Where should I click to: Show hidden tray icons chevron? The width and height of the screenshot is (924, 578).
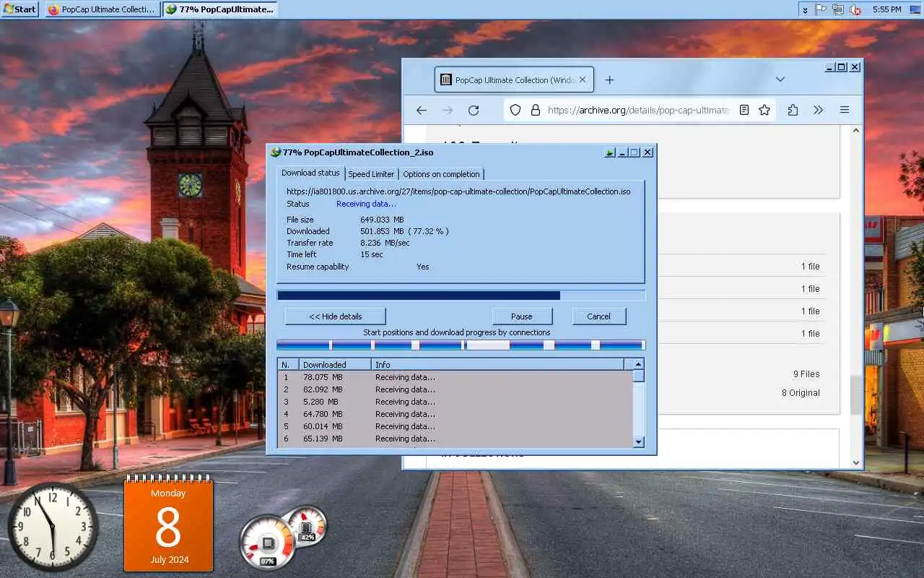[x=805, y=9]
